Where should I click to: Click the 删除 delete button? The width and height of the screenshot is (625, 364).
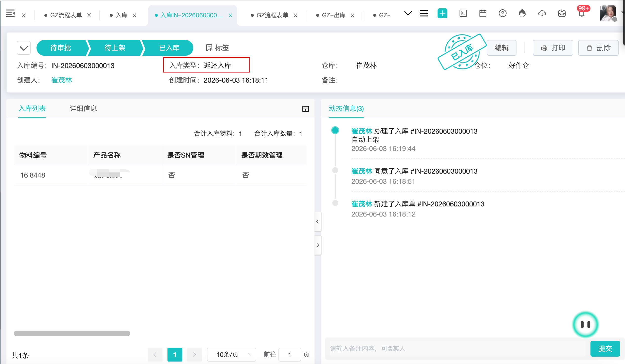click(x=598, y=48)
